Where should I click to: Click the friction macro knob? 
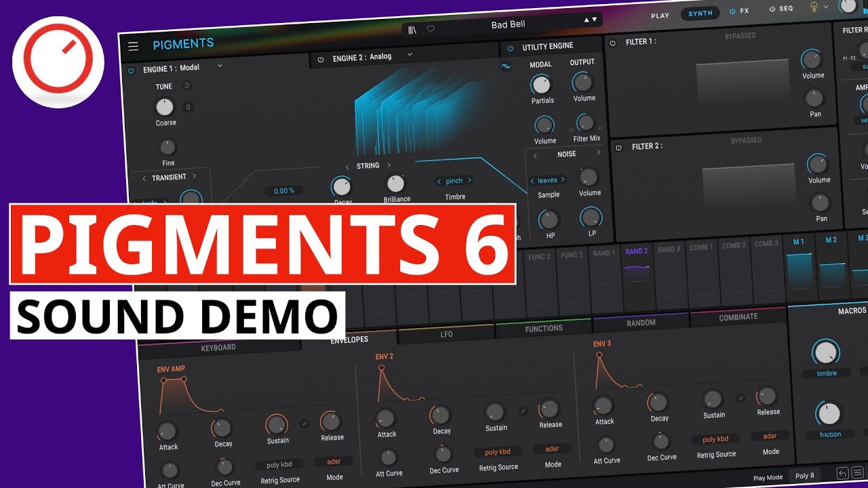(x=829, y=413)
